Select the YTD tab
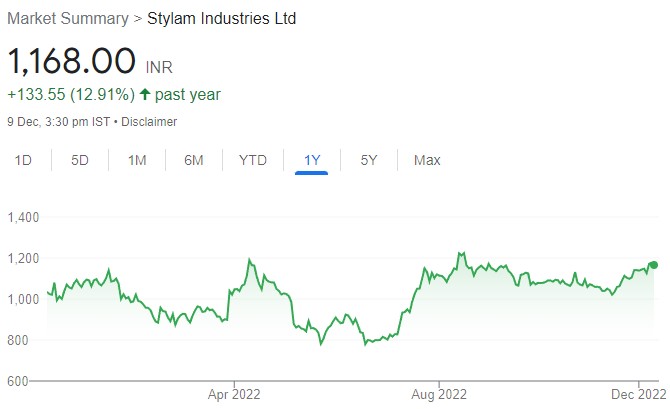 252,160
